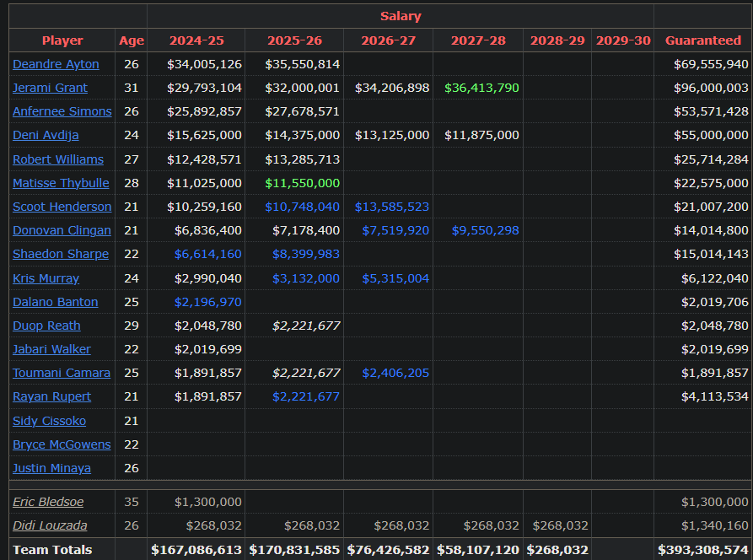Click the 2029-30 column header

click(x=623, y=40)
